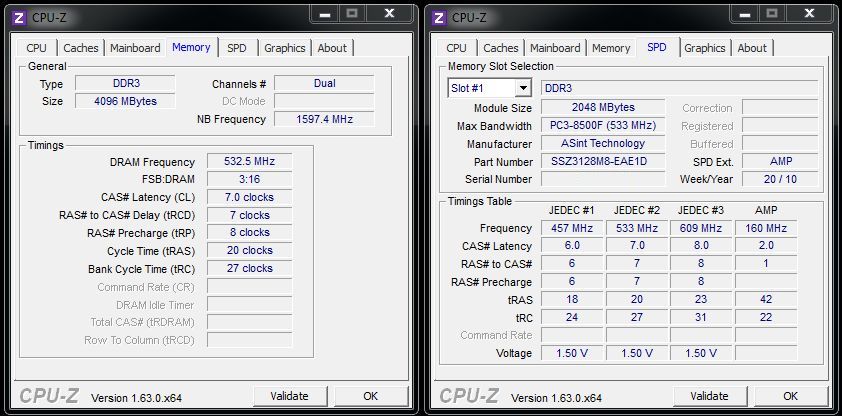Click Validate button in right window
This screenshot has height=416, width=842.
(709, 396)
